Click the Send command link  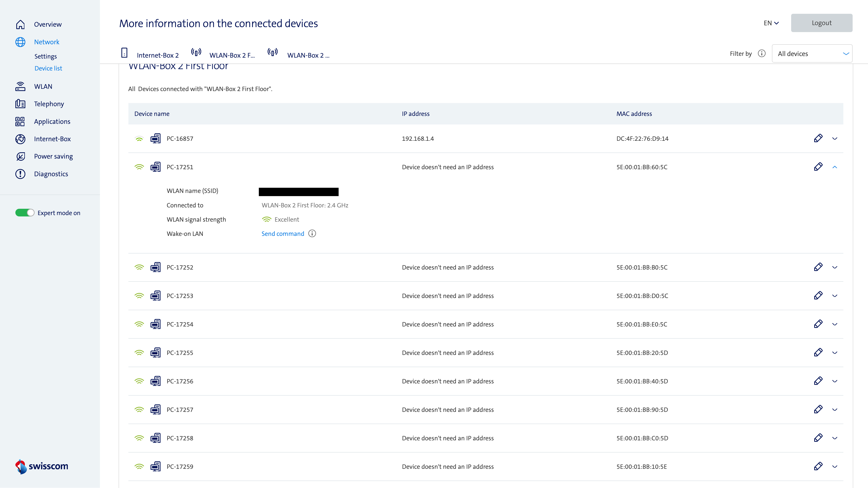click(x=282, y=234)
